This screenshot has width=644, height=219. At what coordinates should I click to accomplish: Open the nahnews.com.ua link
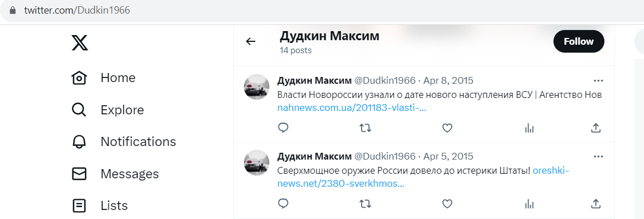[352, 108]
